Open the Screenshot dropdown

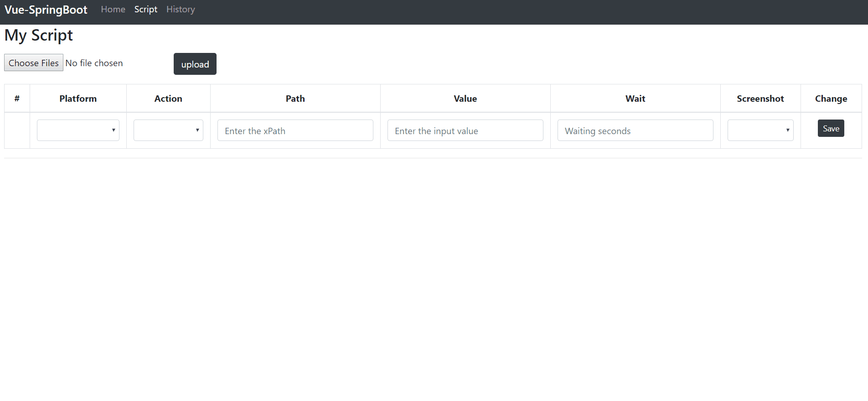pyautogui.click(x=760, y=130)
